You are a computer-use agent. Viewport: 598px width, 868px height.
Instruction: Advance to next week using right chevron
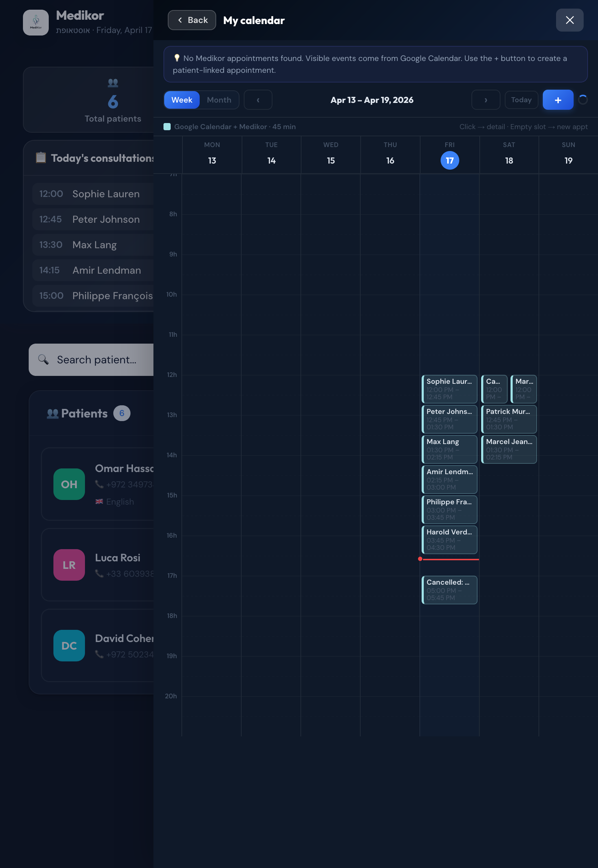coord(485,100)
